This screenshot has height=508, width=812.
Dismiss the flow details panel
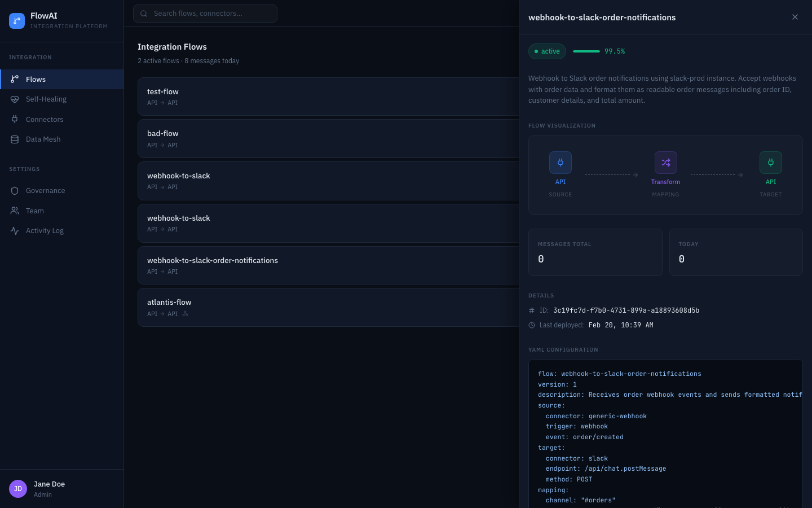(795, 17)
